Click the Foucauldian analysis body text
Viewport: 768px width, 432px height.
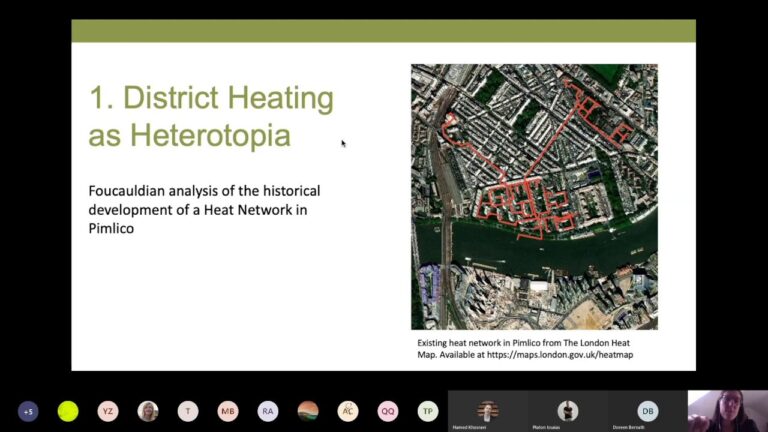click(204, 208)
